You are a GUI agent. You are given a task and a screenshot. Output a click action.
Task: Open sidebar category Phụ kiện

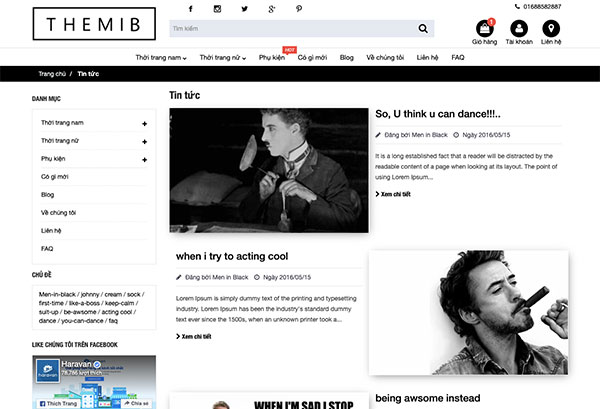(x=53, y=159)
